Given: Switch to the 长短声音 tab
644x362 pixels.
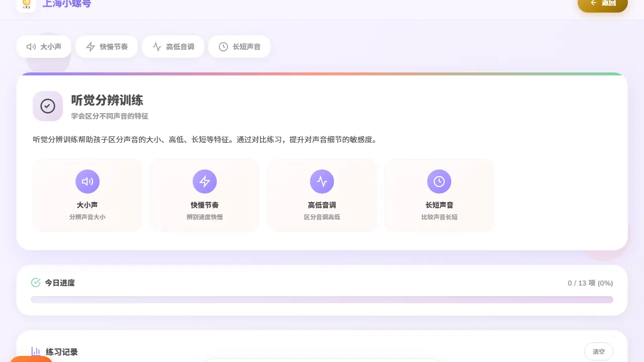Looking at the screenshot, I should pyautogui.click(x=239, y=47).
